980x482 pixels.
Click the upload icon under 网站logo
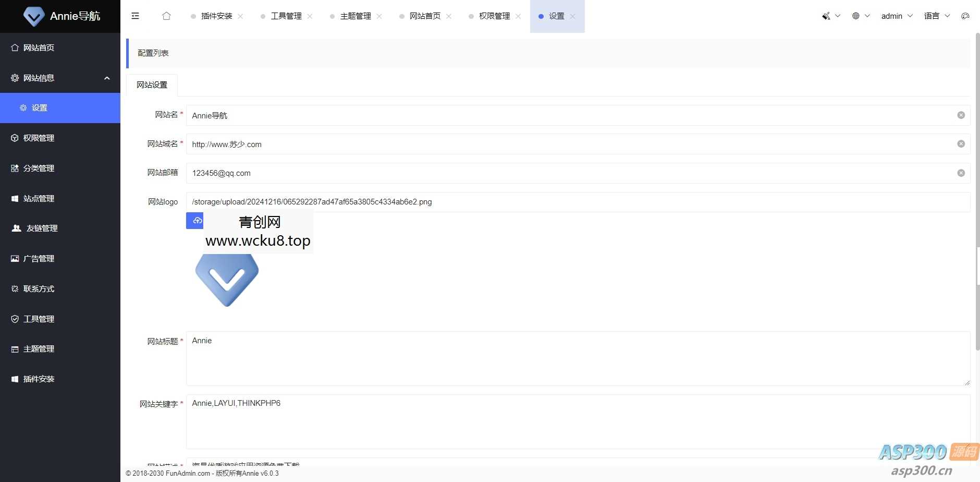[195, 221]
